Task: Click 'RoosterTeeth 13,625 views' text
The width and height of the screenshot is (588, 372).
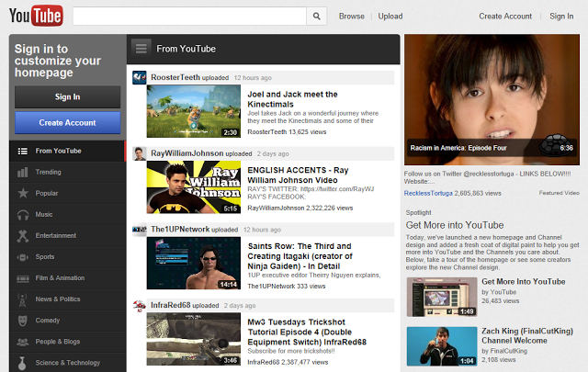Action: click(287, 132)
